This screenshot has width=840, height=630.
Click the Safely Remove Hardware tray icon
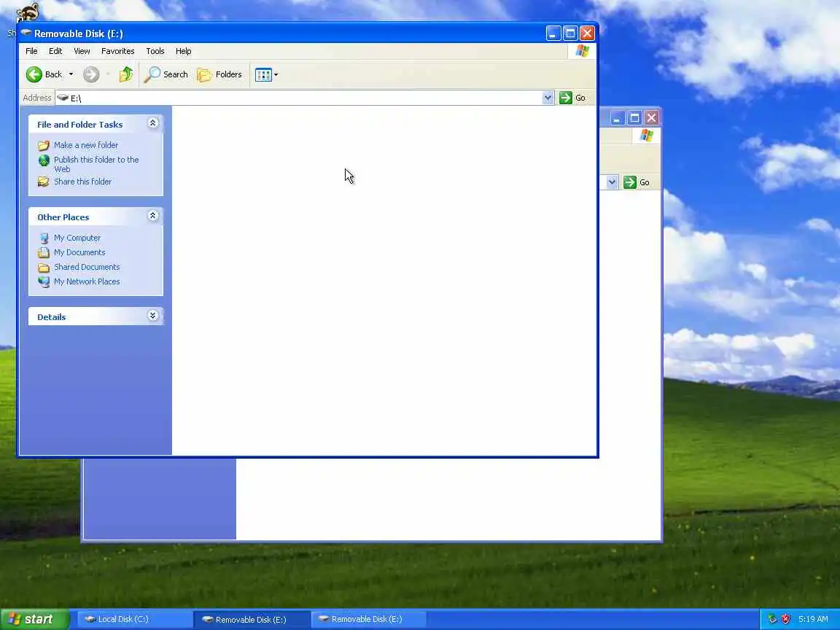(772, 619)
